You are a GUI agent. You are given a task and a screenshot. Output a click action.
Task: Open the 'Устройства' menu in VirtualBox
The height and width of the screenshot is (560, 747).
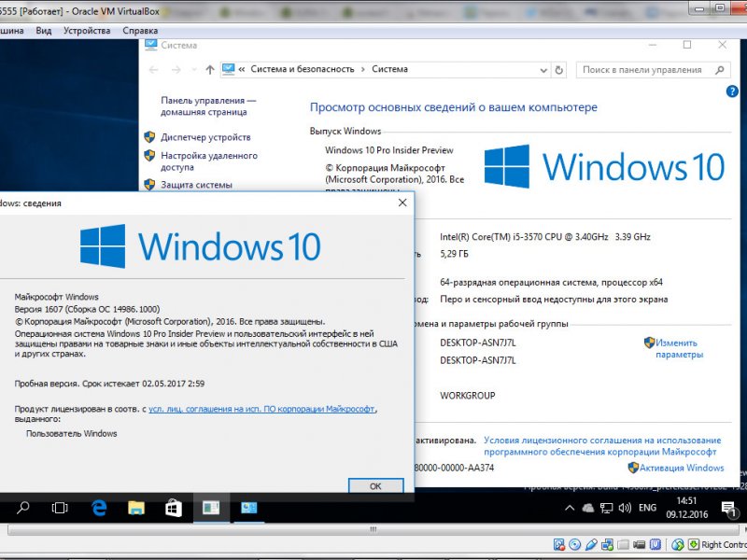coord(87,31)
